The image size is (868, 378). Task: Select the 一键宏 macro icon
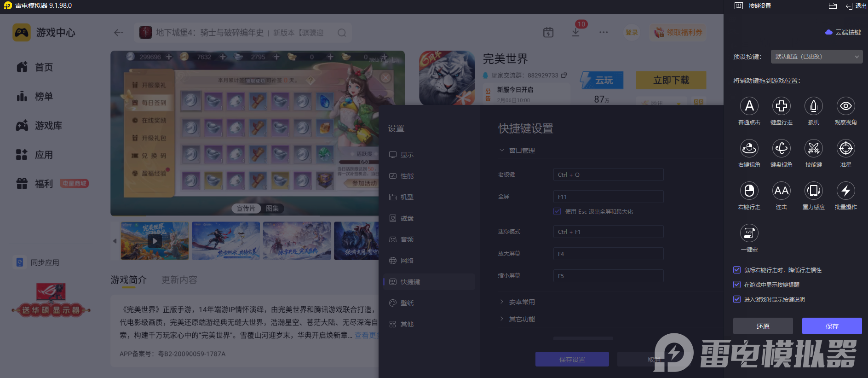click(749, 233)
